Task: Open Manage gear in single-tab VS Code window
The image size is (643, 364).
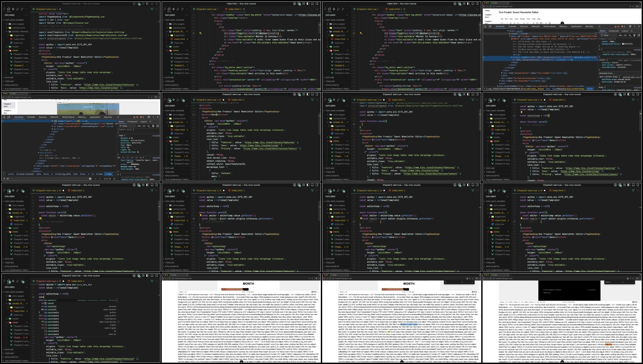Action: pyautogui.click(x=138, y=4)
